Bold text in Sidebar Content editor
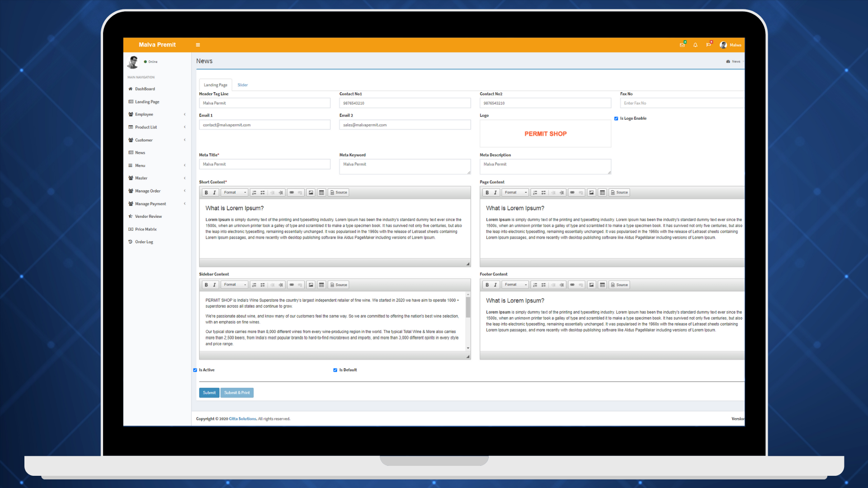 pyautogui.click(x=206, y=285)
